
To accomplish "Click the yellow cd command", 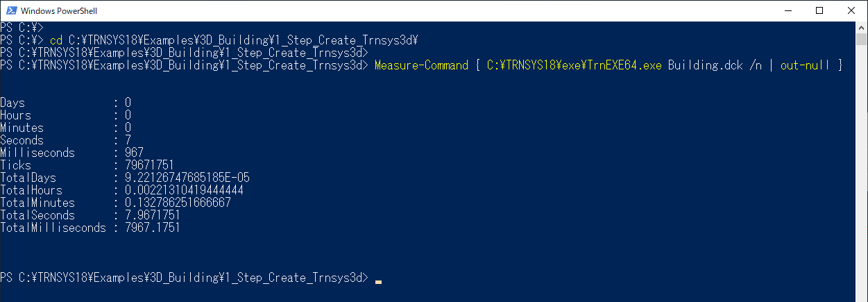I will tap(56, 40).
